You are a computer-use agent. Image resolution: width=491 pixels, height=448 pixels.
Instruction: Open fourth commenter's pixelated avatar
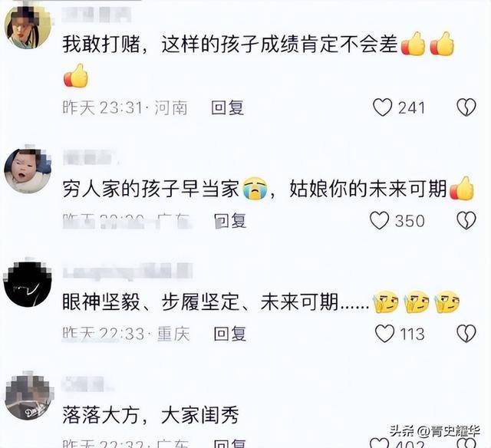(29, 396)
